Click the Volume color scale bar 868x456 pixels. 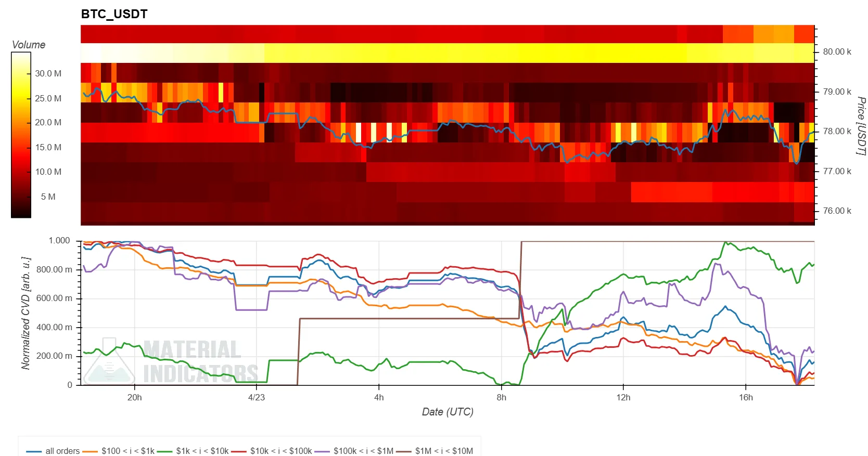pyautogui.click(x=21, y=135)
